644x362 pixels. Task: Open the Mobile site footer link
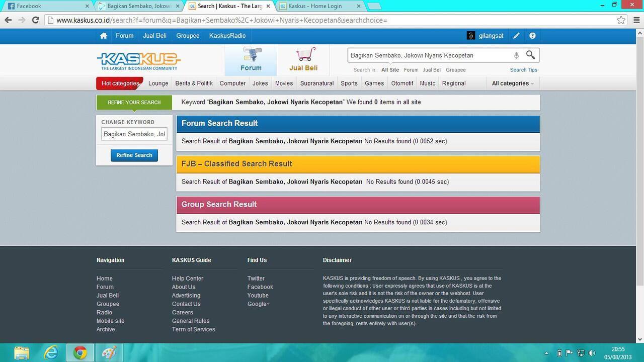click(110, 321)
